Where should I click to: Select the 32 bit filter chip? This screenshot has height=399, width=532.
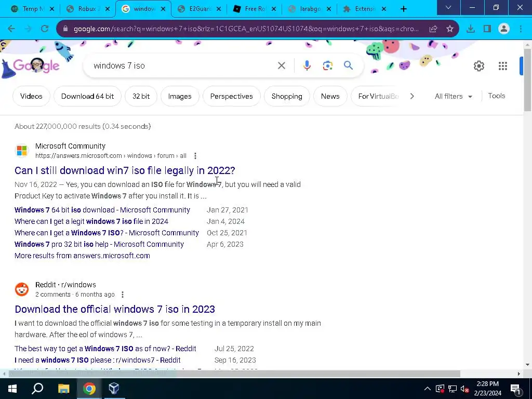coord(141,96)
